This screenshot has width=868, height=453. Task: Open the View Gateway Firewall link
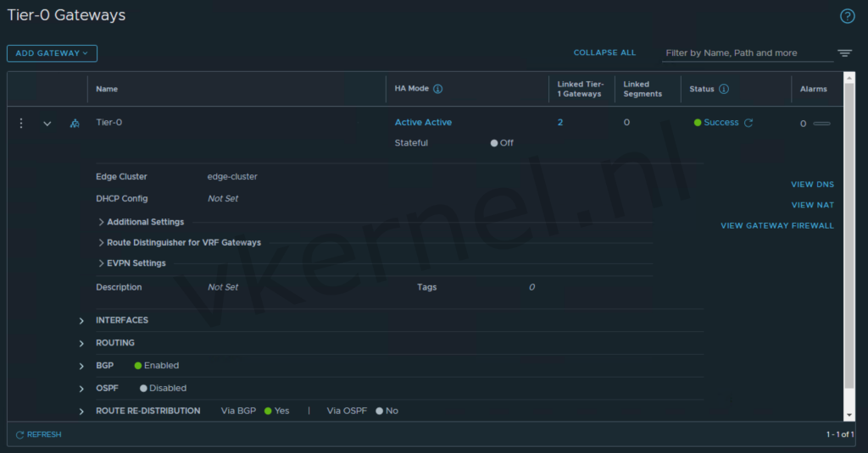[776, 226]
